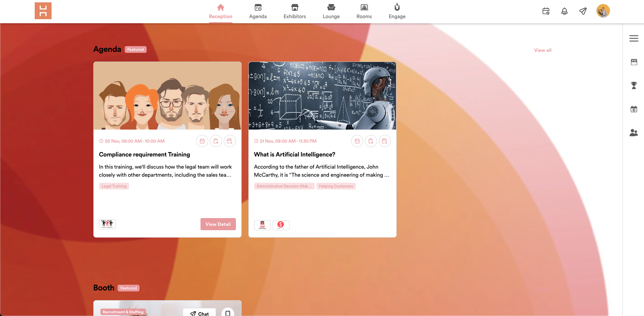This screenshot has width=644, height=316.
Task: Select the Helping Customers tag
Action: [x=336, y=186]
